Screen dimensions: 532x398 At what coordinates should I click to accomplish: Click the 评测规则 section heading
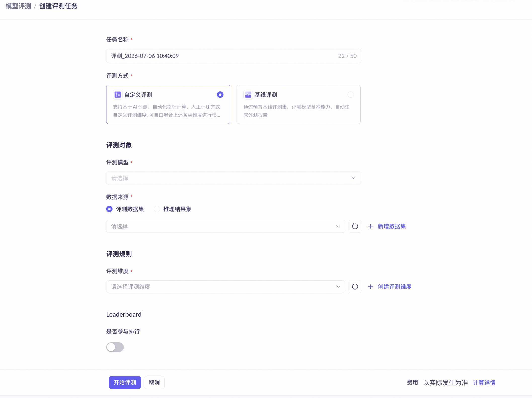pyautogui.click(x=119, y=254)
